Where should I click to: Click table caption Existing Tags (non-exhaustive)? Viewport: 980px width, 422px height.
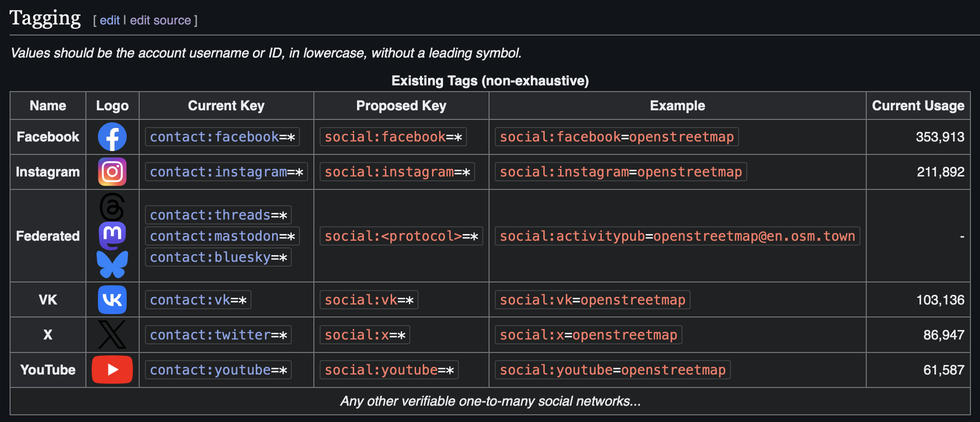(x=490, y=81)
